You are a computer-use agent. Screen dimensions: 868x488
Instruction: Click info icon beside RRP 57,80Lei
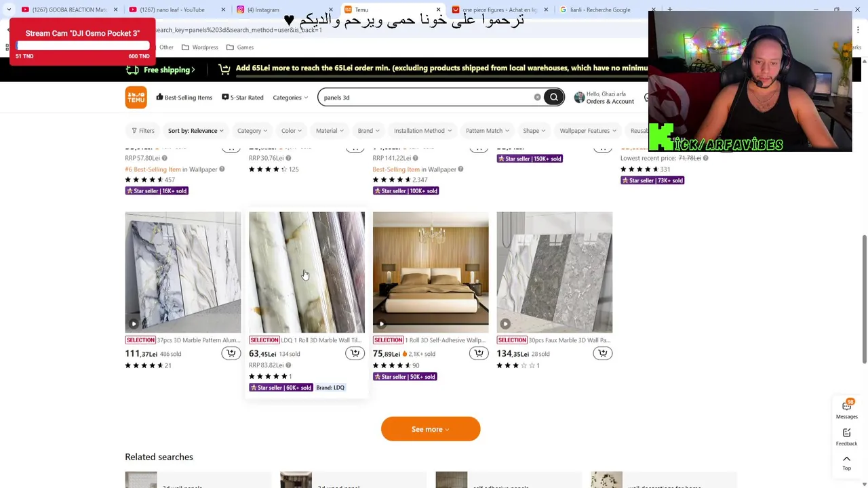164,158
